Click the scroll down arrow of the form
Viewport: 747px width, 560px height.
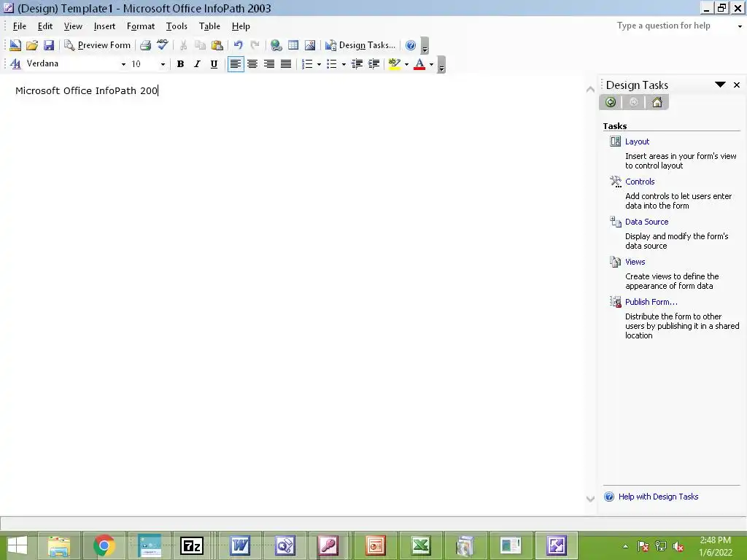coord(590,499)
